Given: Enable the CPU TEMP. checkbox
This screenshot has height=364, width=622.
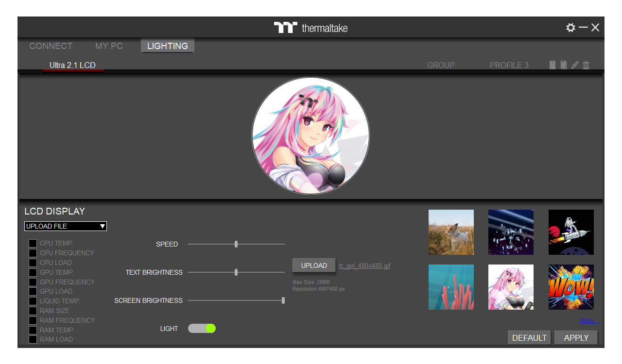Looking at the screenshot, I should [x=33, y=243].
